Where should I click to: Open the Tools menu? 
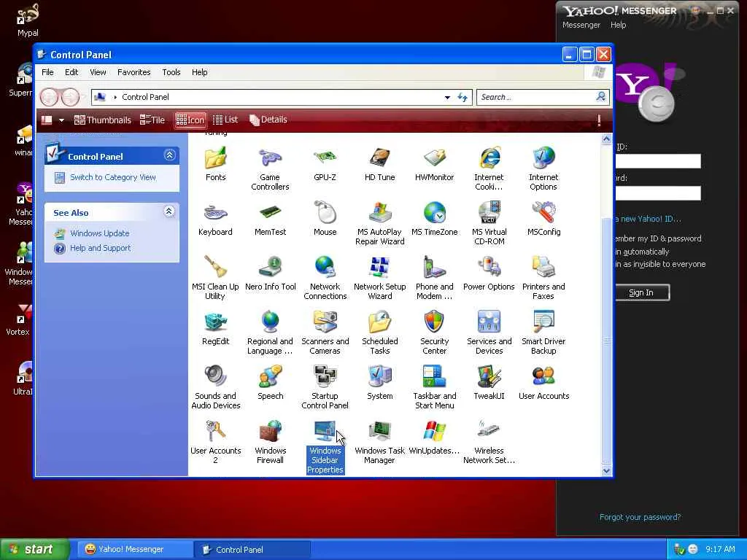click(x=171, y=72)
